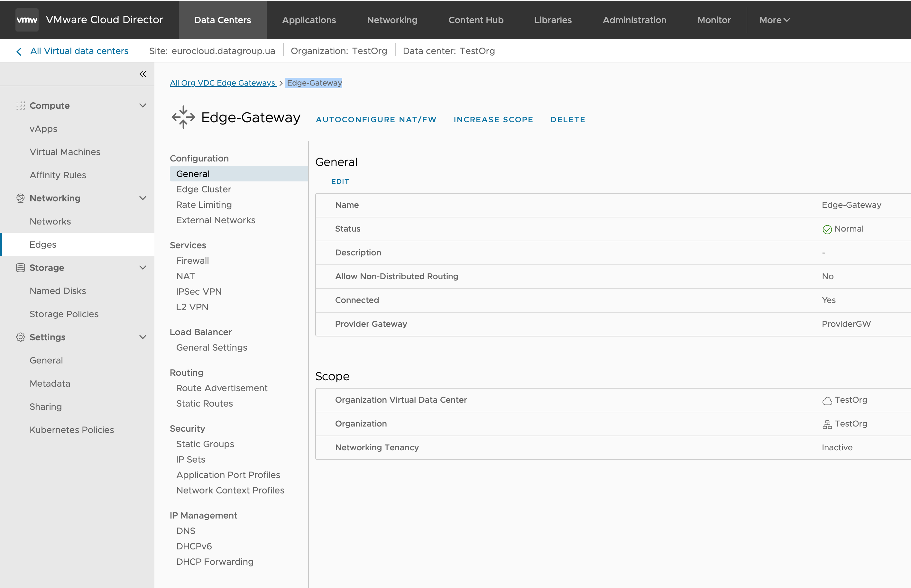Select Firewall under Services
The width and height of the screenshot is (911, 588).
(192, 261)
